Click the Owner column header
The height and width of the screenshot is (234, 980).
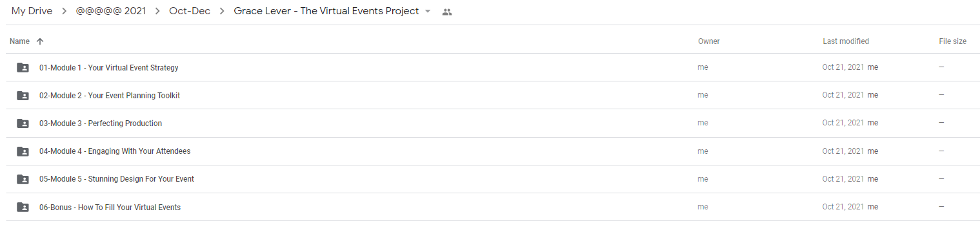pos(709,41)
